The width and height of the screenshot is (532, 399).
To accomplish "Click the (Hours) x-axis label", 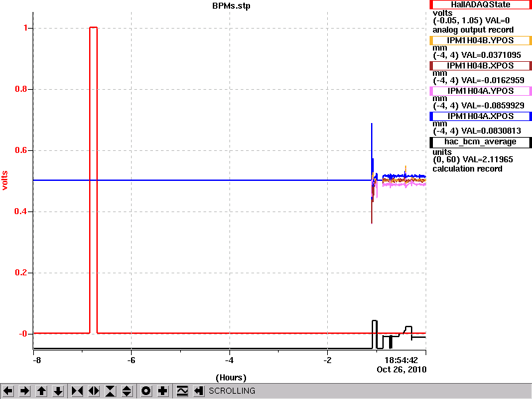I will click(x=231, y=378).
